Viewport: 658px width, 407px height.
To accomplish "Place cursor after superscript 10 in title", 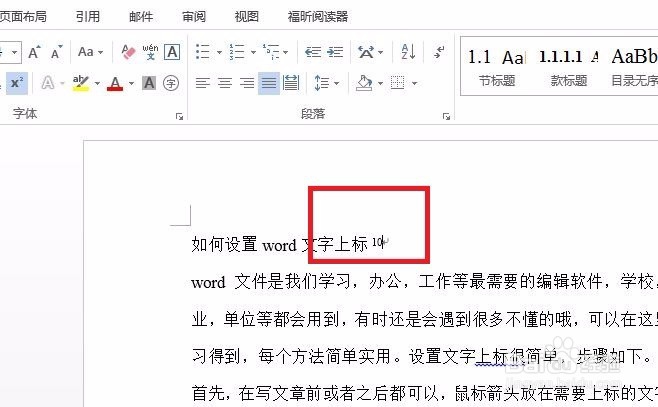I will tap(383, 243).
